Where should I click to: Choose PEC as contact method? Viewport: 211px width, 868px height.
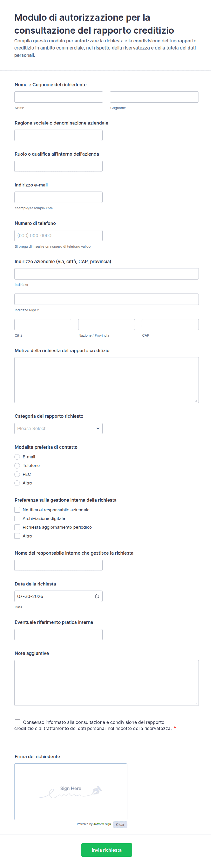tap(17, 474)
